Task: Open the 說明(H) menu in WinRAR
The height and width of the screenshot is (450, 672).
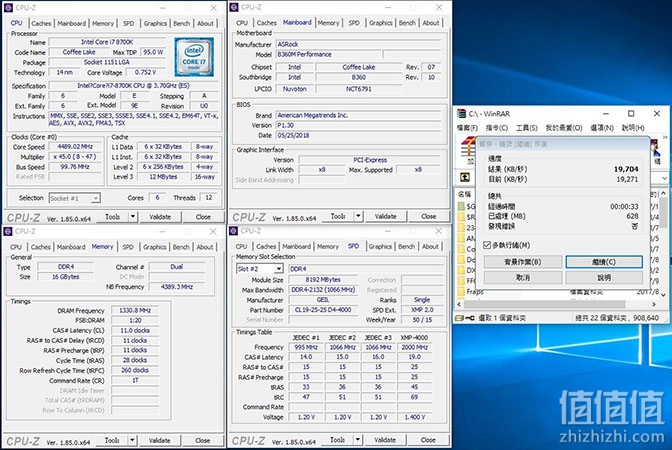Action: pos(633,128)
